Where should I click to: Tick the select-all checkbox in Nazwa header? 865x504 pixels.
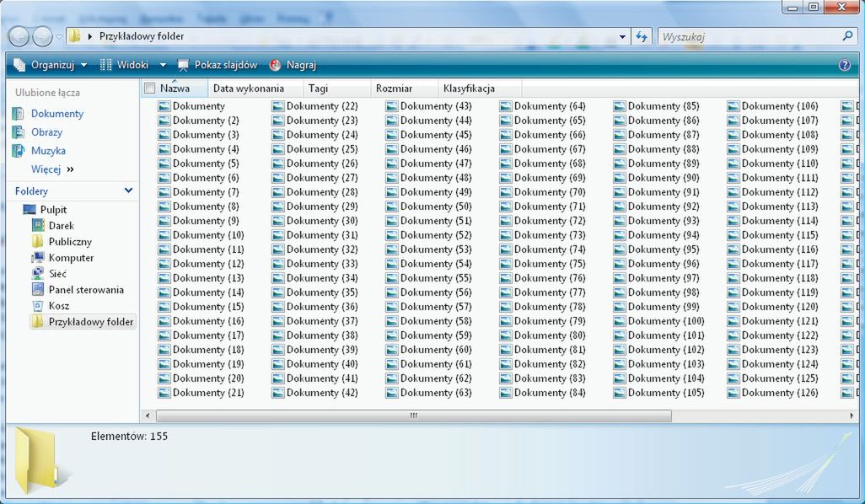click(149, 88)
